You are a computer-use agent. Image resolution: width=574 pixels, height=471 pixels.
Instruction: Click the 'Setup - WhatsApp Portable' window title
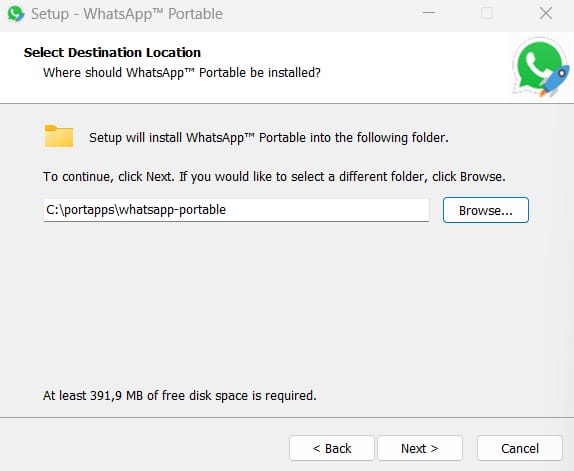click(127, 14)
